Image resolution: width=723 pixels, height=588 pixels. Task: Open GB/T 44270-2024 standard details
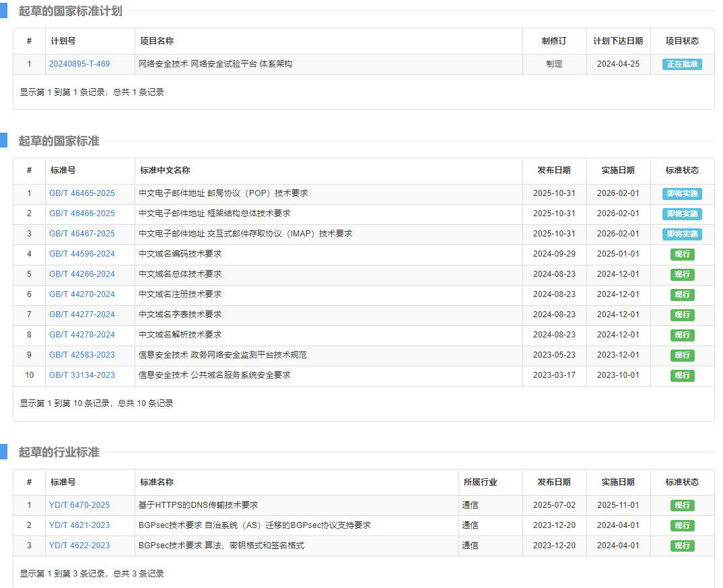point(81,294)
